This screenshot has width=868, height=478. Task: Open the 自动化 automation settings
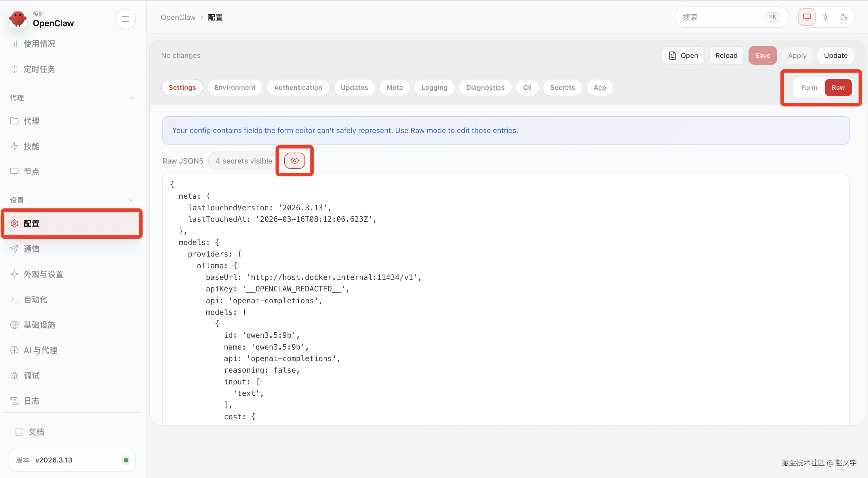pos(35,299)
